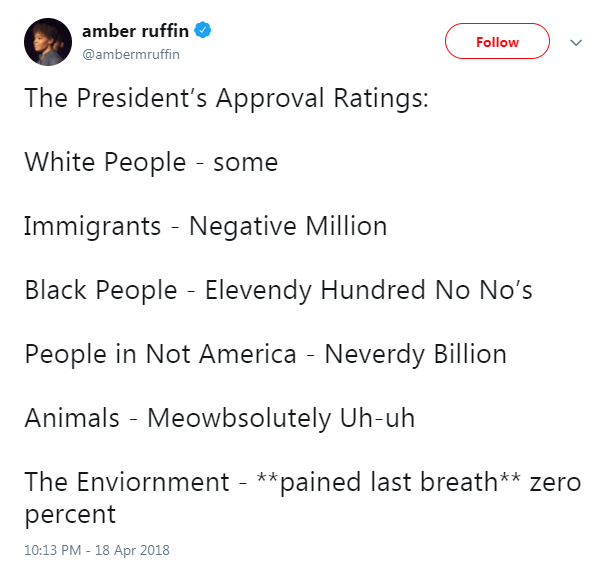Viewport: 594px width, 566px height.
Task: Click the "Negative Million" text
Action: pos(288,227)
